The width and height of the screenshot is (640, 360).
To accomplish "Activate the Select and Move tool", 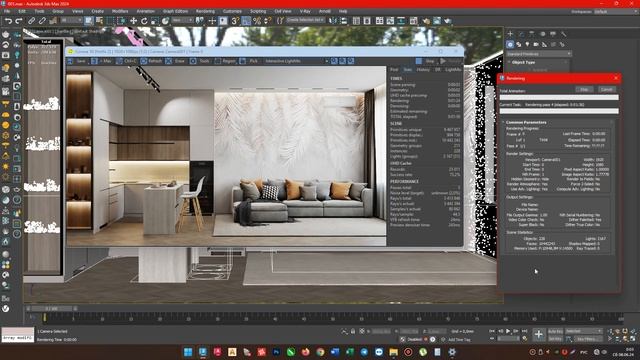I will [x=133, y=21].
